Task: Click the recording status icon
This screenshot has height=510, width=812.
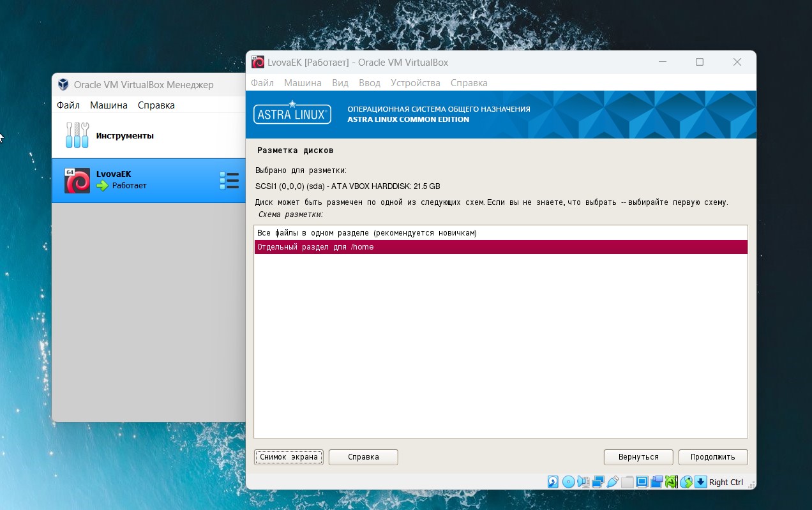Action: point(656,482)
